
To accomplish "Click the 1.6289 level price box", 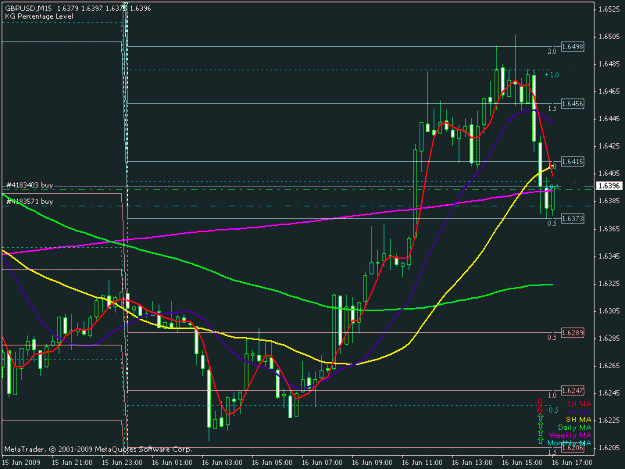I will [572, 333].
